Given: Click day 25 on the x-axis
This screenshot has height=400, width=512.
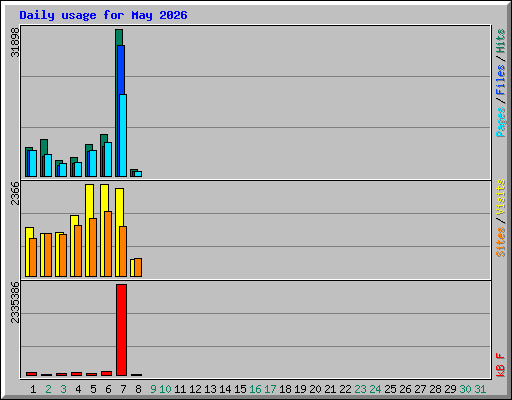Looking at the screenshot, I should point(390,389).
